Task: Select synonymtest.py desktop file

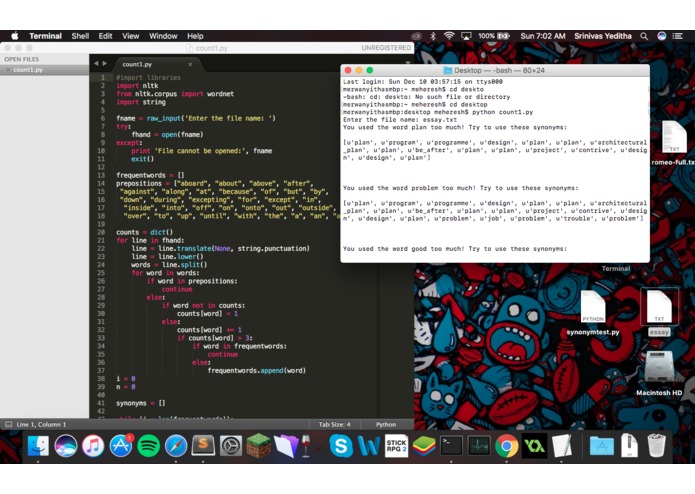Action: [x=593, y=313]
